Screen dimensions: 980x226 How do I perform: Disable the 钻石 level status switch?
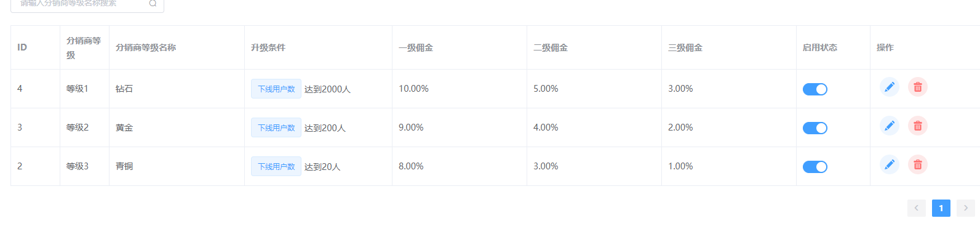pyautogui.click(x=815, y=89)
